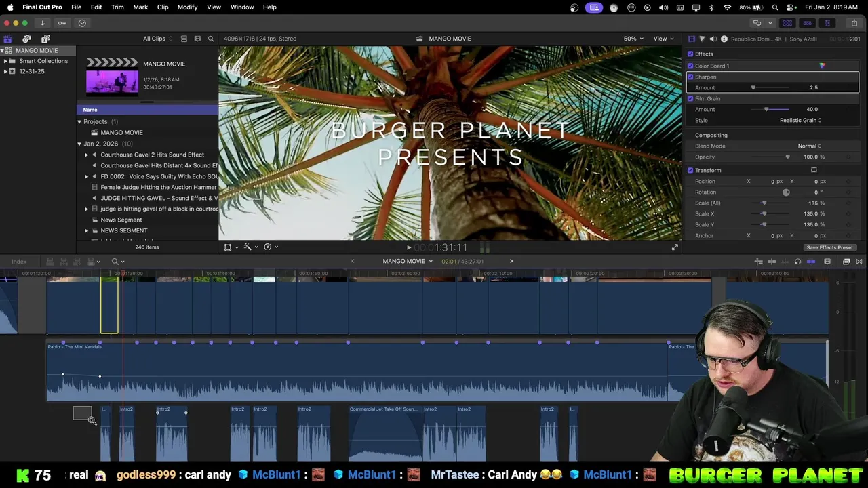Toggle audio skimming in timeline
This screenshot has height=488, width=868.
(x=785, y=262)
